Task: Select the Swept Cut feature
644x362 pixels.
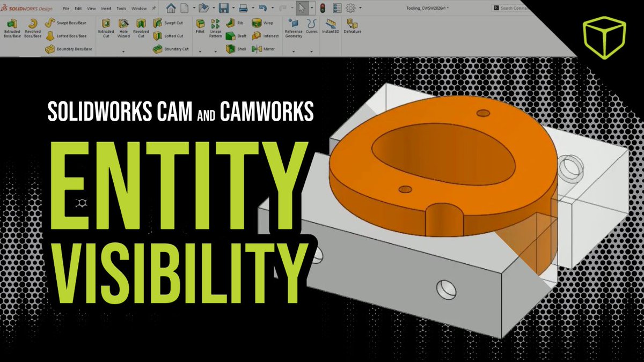Action: tap(168, 23)
